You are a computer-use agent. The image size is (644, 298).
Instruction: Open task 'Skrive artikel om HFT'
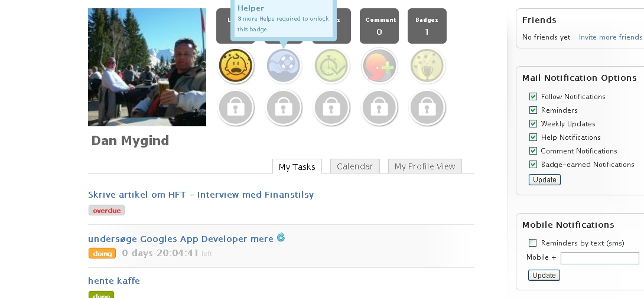coord(200,195)
